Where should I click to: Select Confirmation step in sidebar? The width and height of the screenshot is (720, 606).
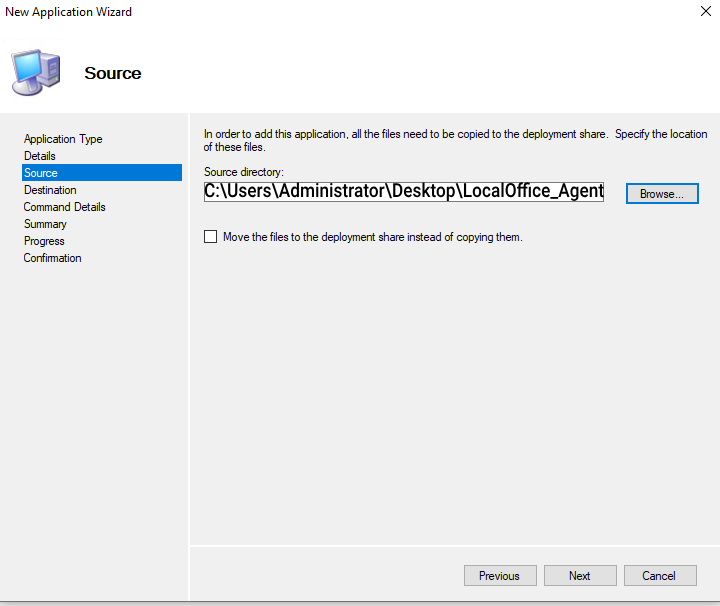tap(53, 258)
